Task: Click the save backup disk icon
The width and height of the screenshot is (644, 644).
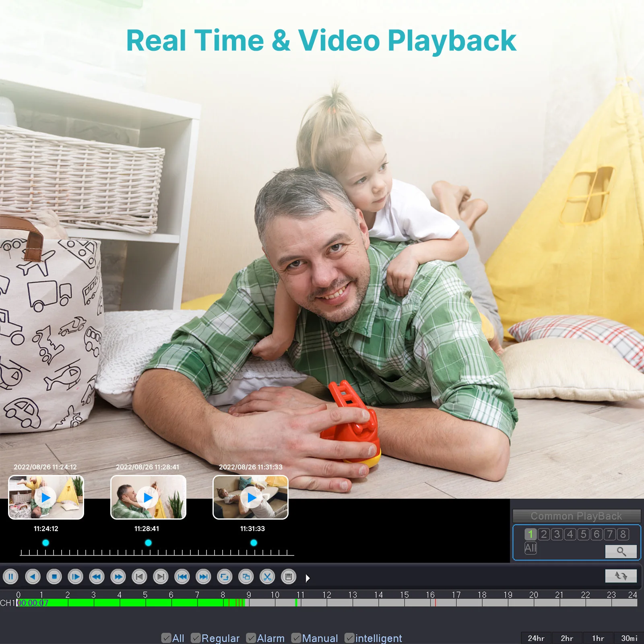Action: (289, 577)
